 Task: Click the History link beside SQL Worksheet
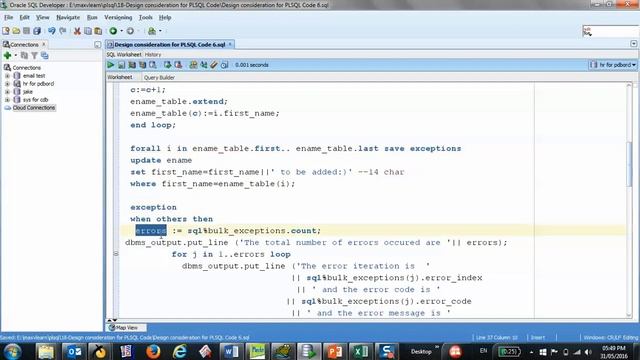(153, 54)
